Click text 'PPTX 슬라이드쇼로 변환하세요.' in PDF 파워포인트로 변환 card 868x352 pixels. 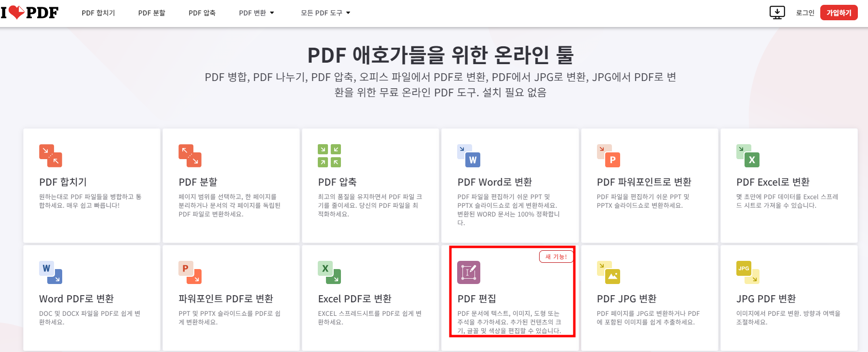pos(640,205)
